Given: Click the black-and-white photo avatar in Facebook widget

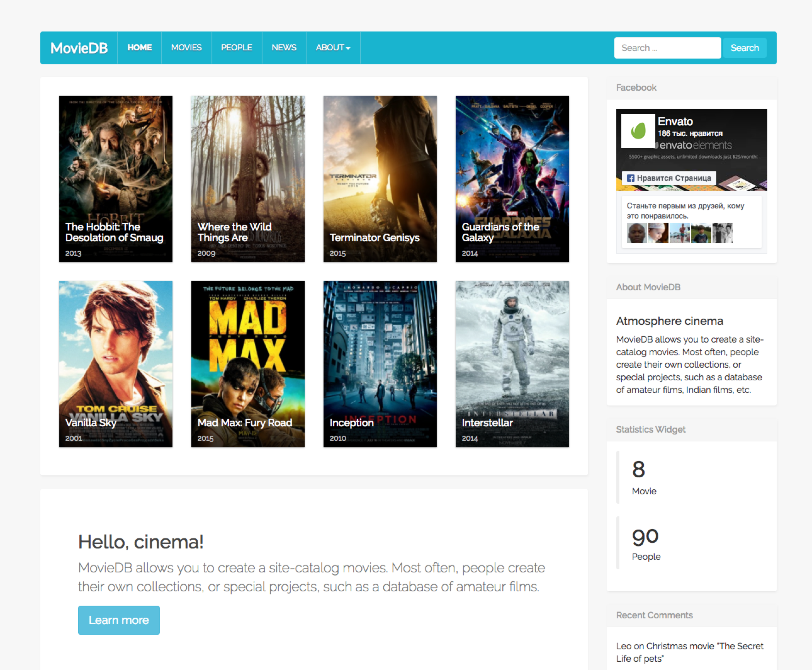Looking at the screenshot, I should [x=723, y=233].
